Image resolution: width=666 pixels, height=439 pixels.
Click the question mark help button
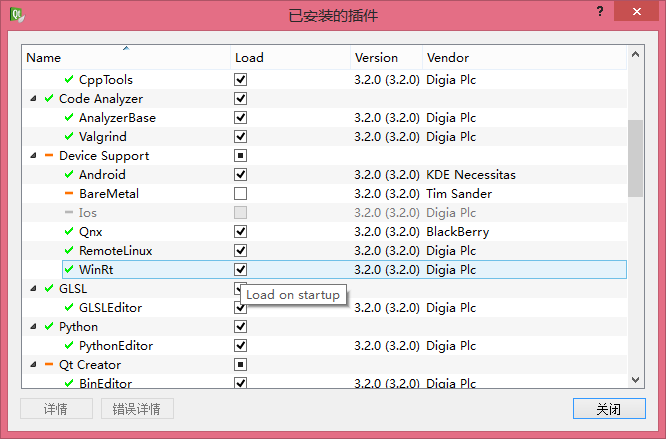click(x=600, y=11)
